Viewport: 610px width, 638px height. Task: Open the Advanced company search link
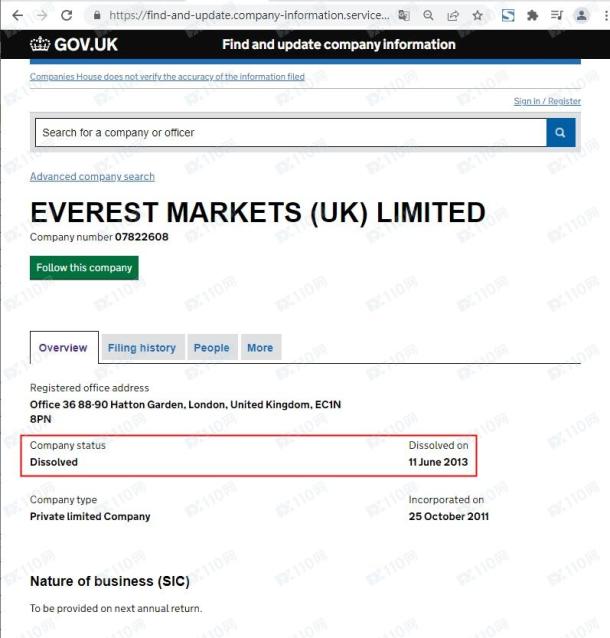[92, 177]
